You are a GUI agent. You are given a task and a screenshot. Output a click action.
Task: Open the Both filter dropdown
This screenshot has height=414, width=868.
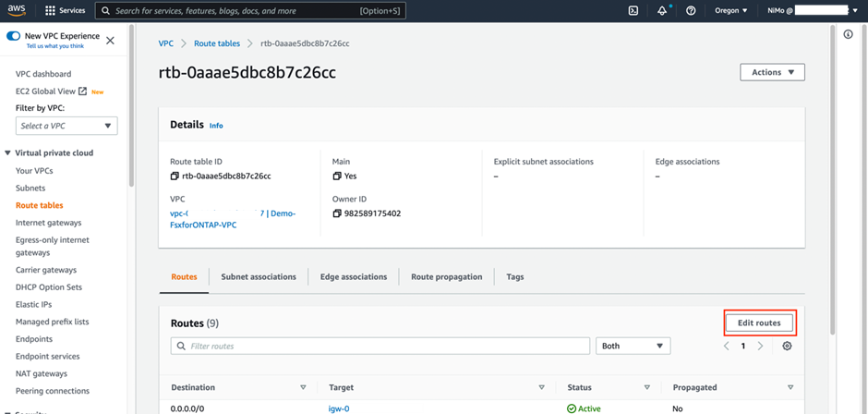point(633,346)
